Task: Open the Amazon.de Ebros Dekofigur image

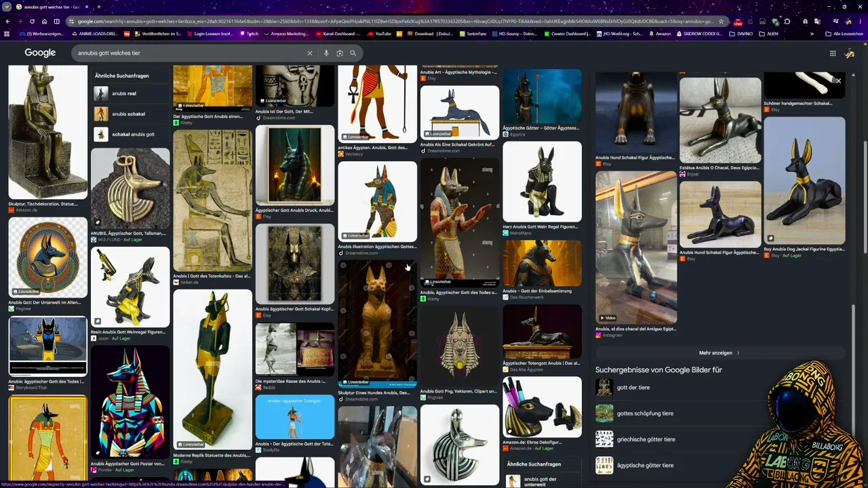Action: point(542,407)
